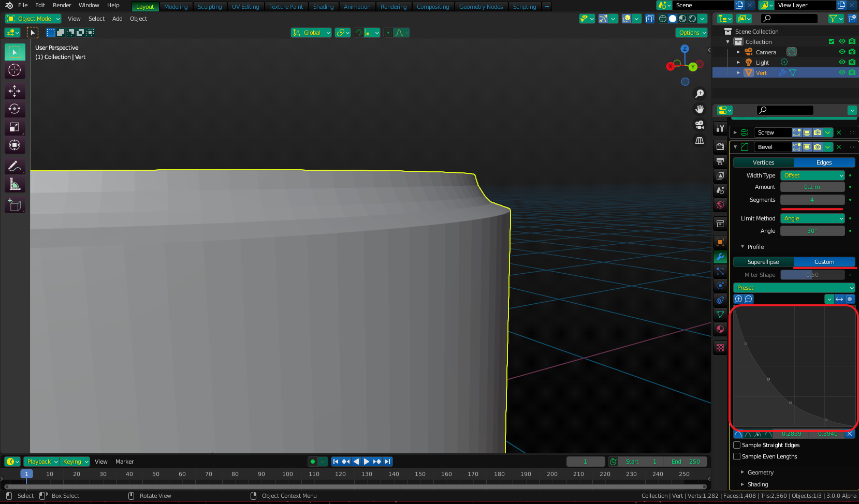The width and height of the screenshot is (859, 504).
Task: Select the Scale tool
Action: (14, 127)
